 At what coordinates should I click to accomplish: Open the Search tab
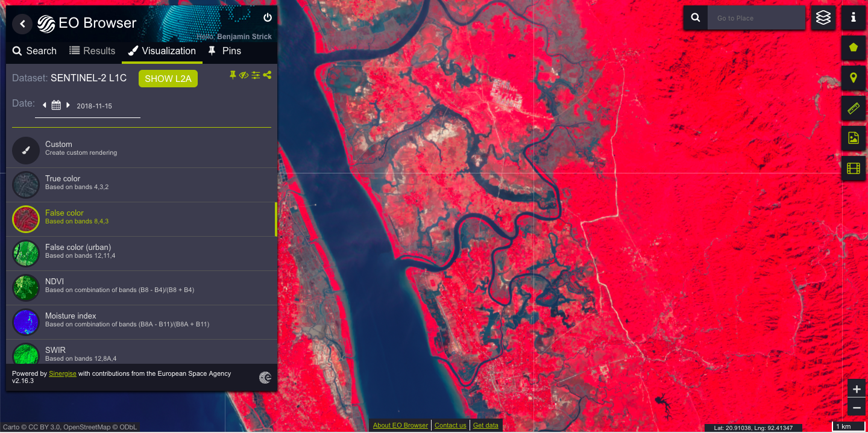pos(34,51)
